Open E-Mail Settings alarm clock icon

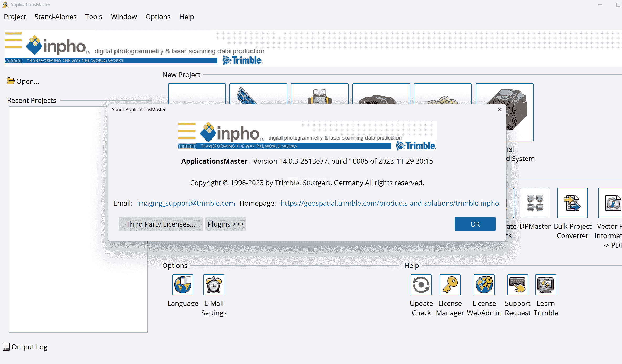pos(213,285)
